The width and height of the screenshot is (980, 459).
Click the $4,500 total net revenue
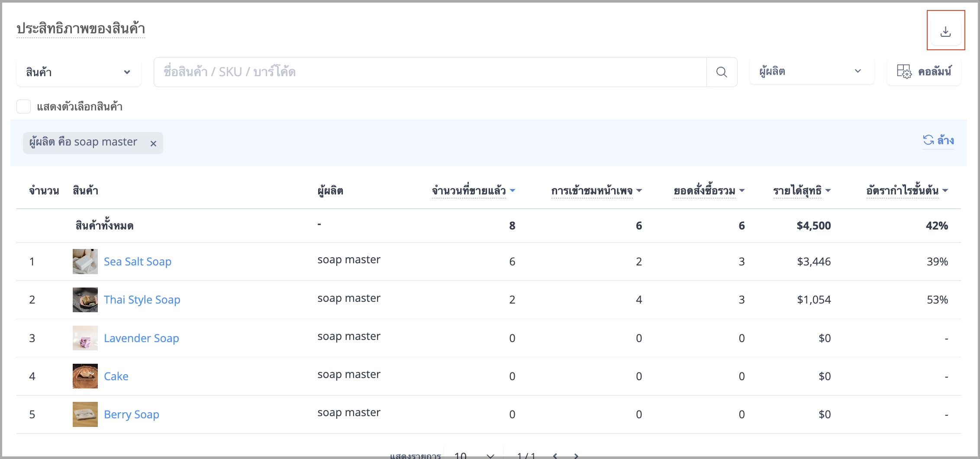pos(814,226)
